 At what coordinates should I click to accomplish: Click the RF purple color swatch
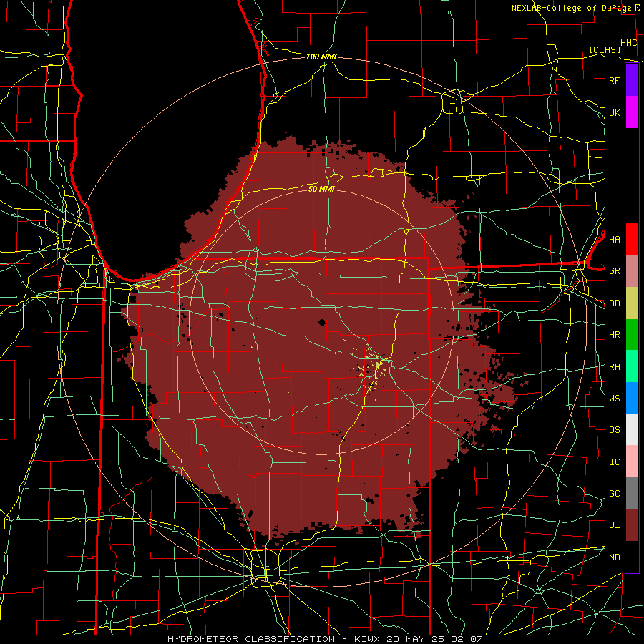click(x=632, y=80)
